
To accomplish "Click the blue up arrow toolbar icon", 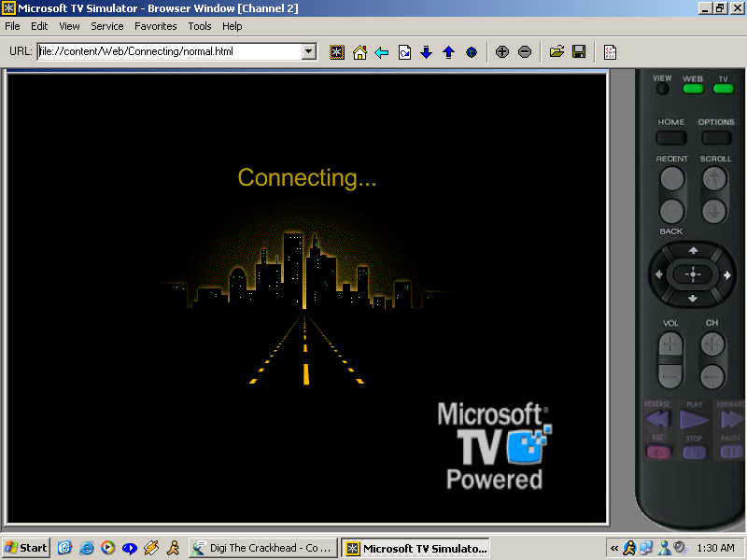I will pos(449,52).
